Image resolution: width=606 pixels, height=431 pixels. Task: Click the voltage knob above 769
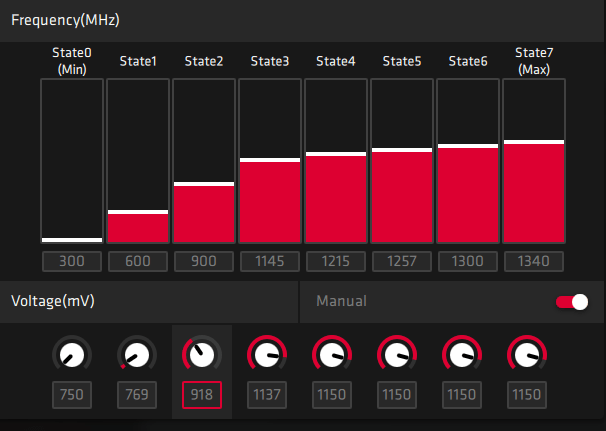pos(137,354)
